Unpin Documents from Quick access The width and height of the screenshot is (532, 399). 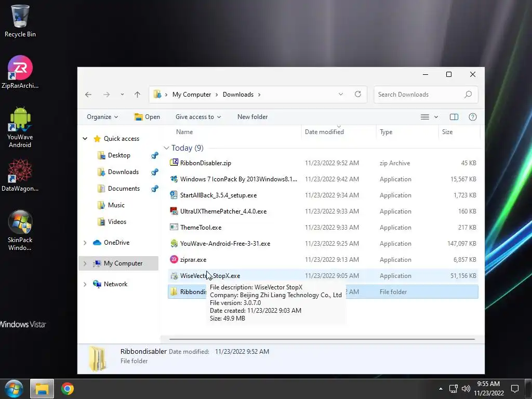point(155,189)
